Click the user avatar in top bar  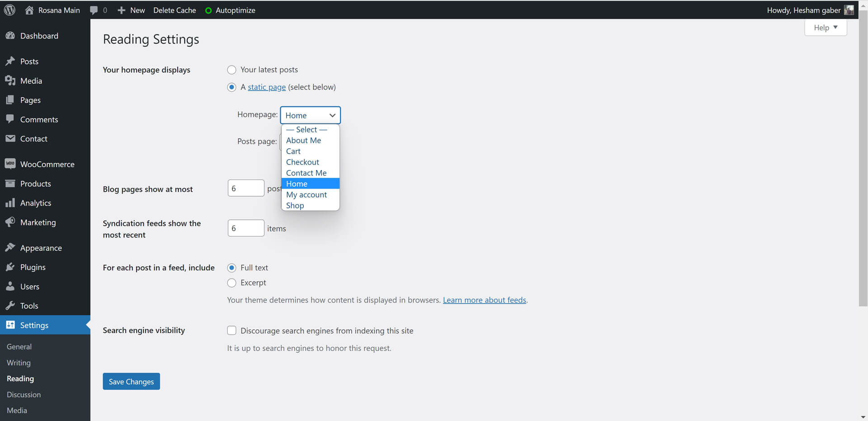pyautogui.click(x=849, y=10)
